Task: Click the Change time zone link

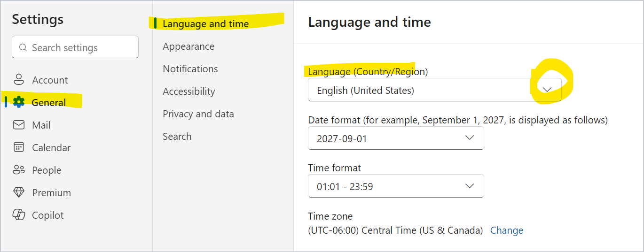Action: point(507,230)
